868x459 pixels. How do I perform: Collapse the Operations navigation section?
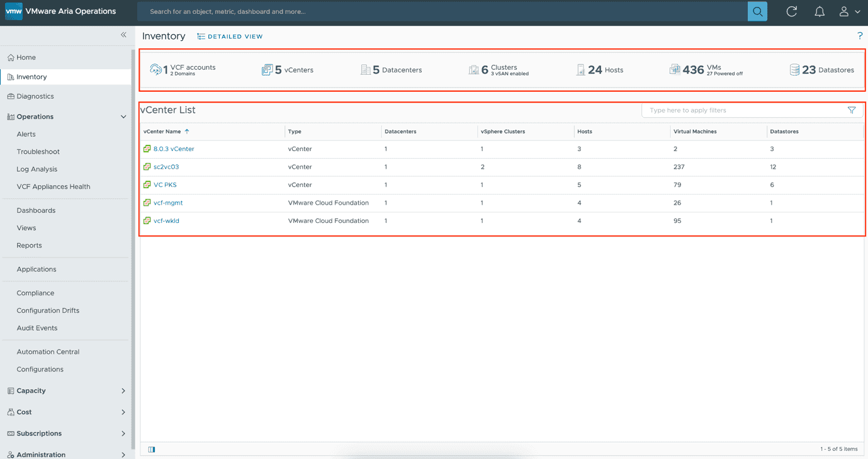tap(123, 116)
